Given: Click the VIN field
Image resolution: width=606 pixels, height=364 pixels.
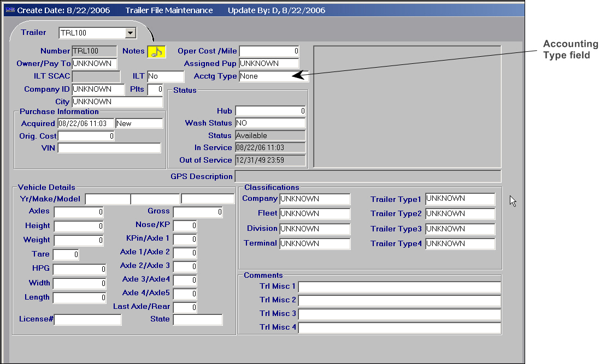Looking at the screenshot, I should [x=109, y=148].
